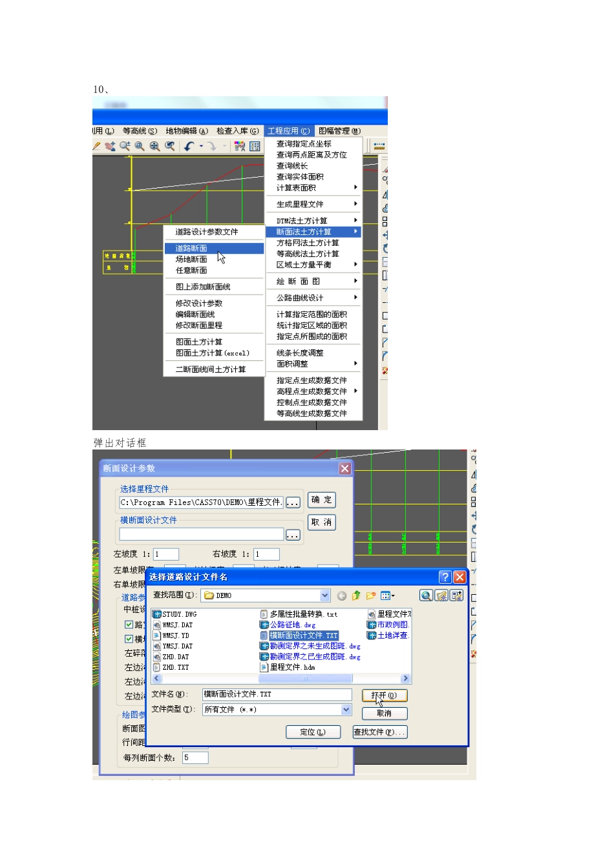
Task: Click the back arrow in file dialog
Action: [342, 595]
